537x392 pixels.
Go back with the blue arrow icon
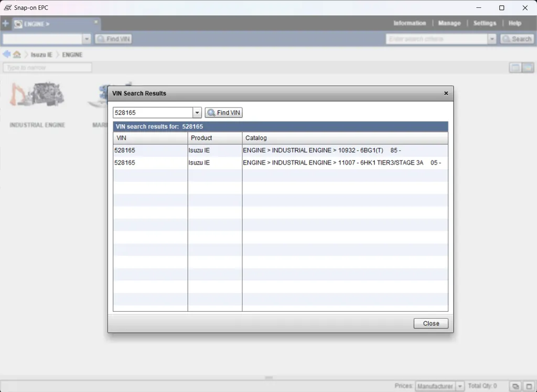click(6, 54)
